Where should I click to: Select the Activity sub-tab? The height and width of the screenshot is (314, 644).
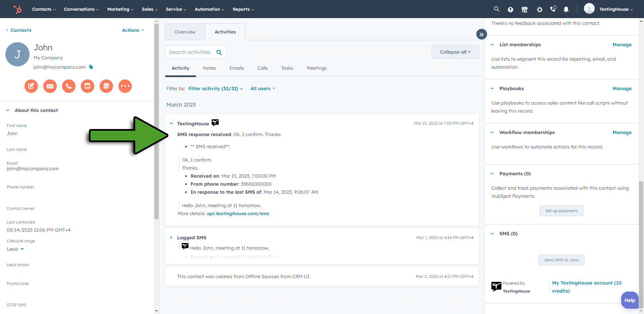(180, 68)
